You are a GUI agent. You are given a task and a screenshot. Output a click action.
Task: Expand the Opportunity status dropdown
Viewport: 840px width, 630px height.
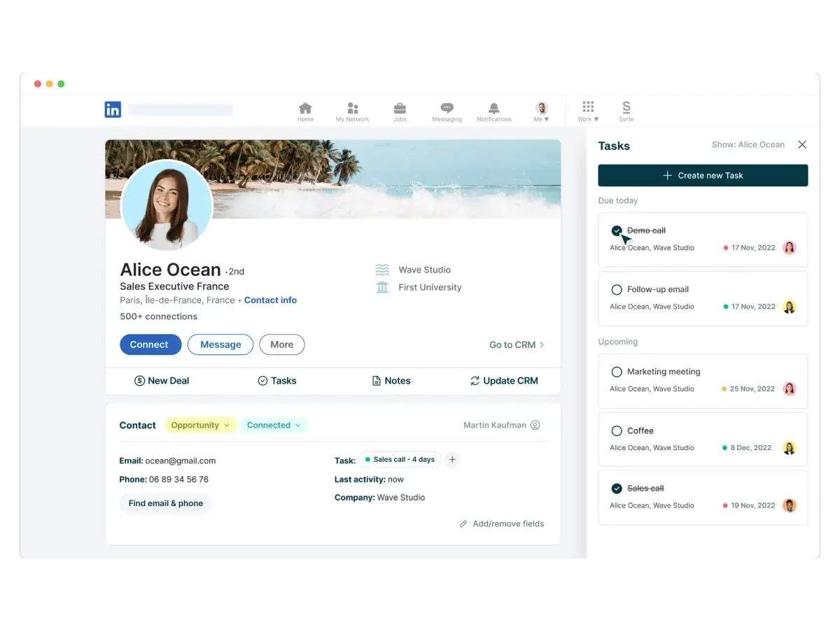point(200,426)
